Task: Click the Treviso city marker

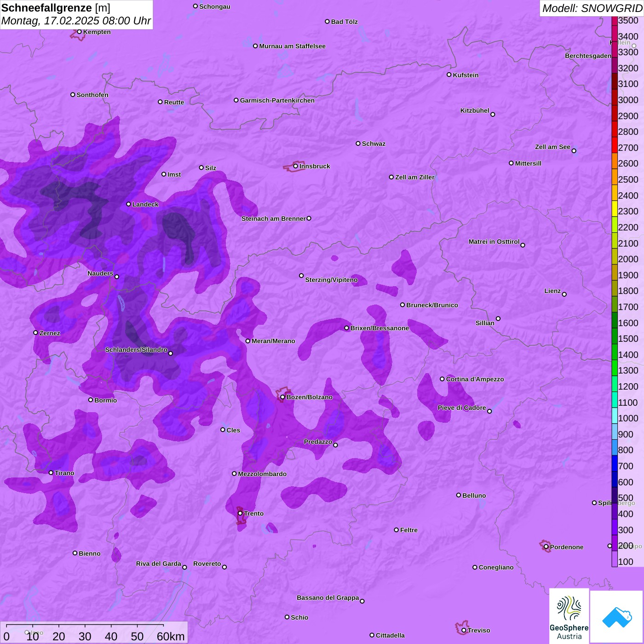Action: pyautogui.click(x=464, y=630)
